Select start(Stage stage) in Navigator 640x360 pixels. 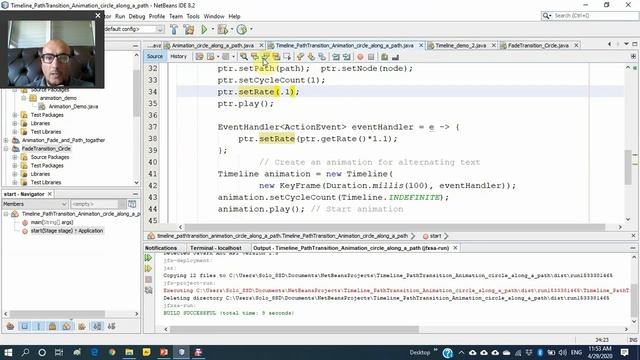tap(67, 231)
